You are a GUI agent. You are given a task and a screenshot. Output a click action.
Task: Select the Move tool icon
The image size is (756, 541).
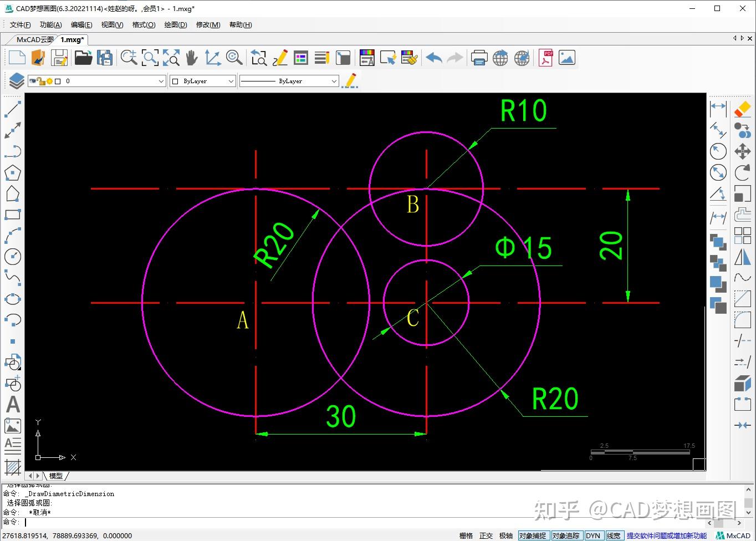(x=743, y=151)
